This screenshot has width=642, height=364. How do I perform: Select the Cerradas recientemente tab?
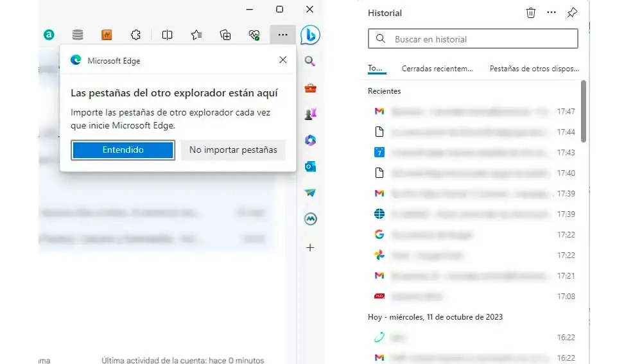(x=437, y=69)
